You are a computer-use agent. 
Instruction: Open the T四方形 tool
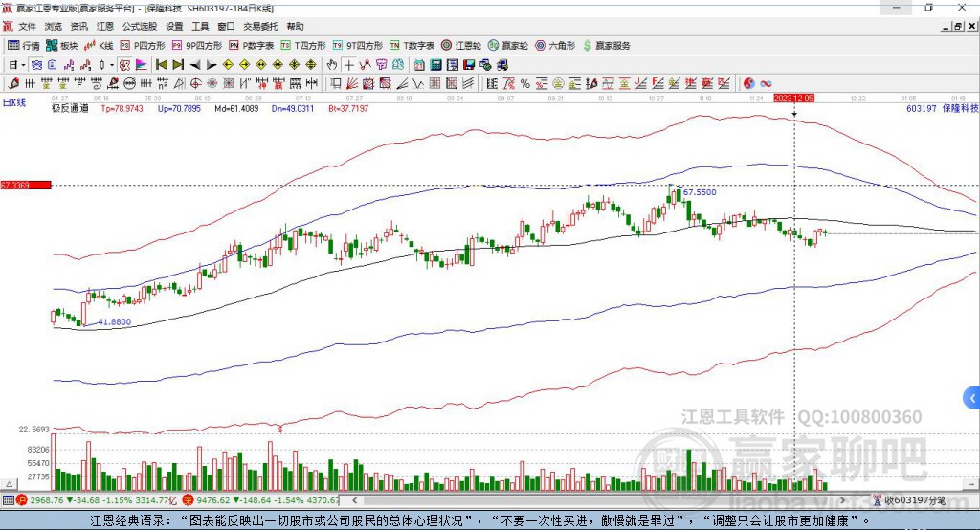303,46
